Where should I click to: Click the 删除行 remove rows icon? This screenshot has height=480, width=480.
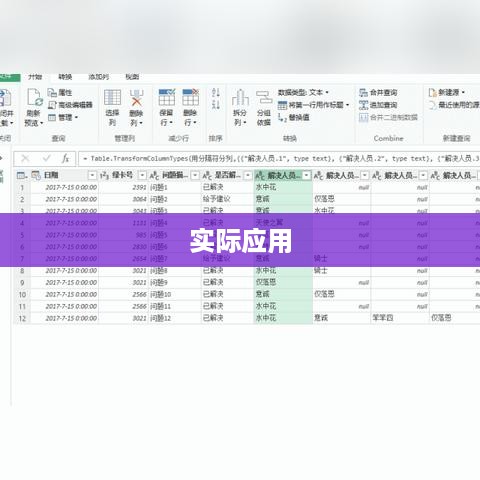pos(191,97)
